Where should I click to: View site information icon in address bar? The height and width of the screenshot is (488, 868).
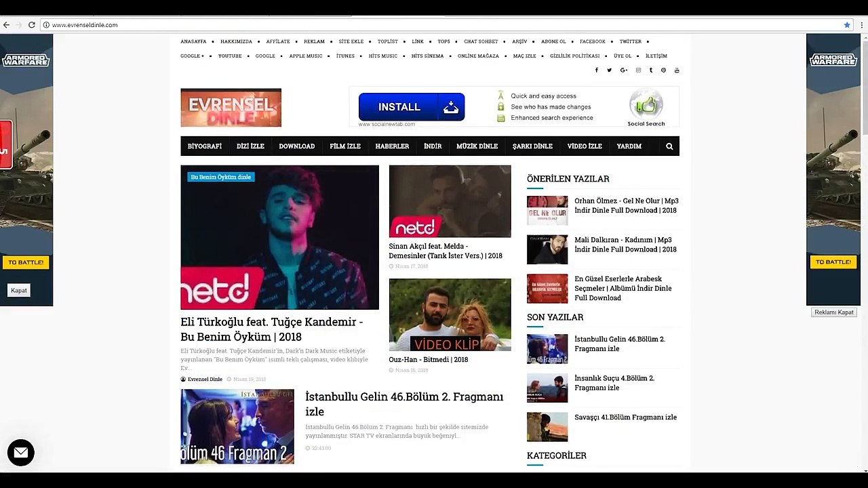click(46, 25)
